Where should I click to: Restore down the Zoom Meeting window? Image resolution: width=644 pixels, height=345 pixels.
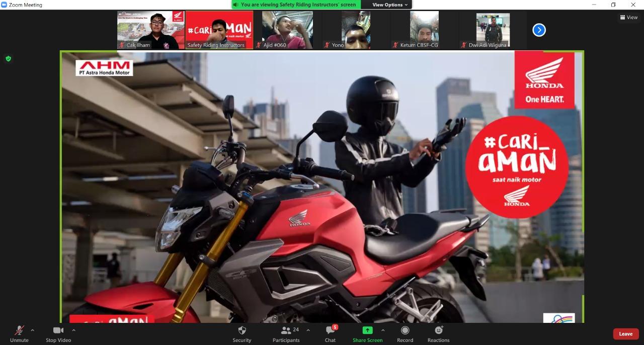tap(613, 5)
